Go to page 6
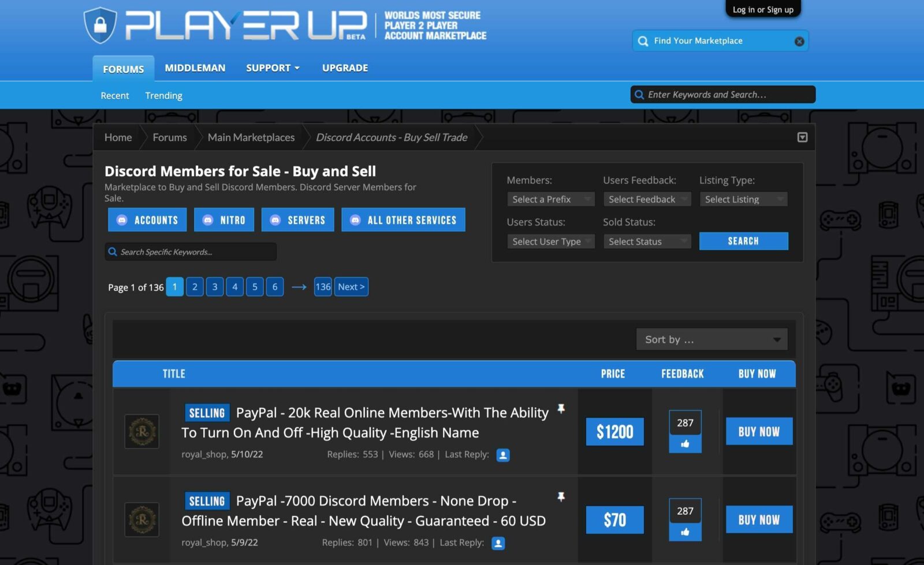Screen dimensions: 924x565 [x=275, y=287]
